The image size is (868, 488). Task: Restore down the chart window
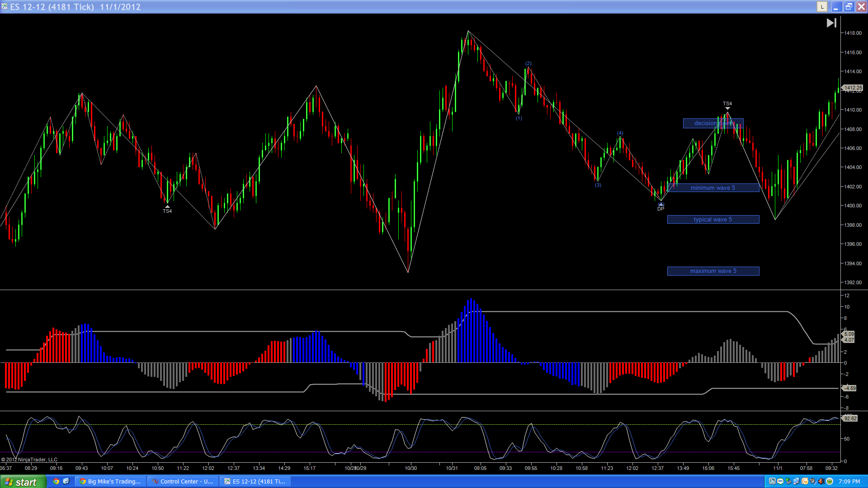(x=849, y=7)
